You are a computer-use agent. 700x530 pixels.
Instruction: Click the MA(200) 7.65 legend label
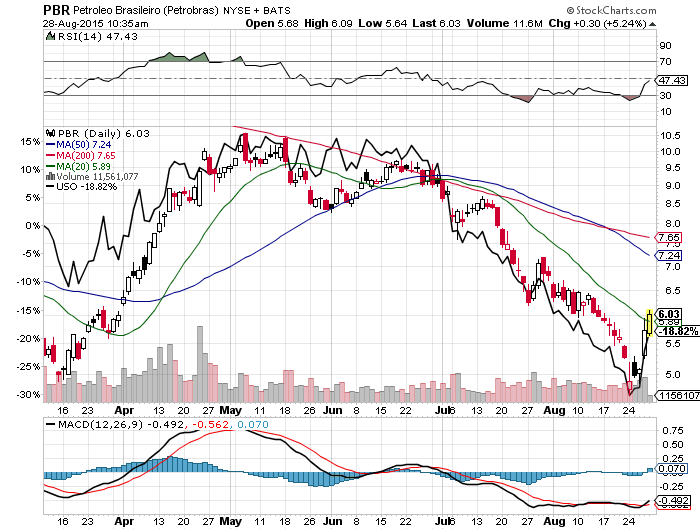point(86,155)
